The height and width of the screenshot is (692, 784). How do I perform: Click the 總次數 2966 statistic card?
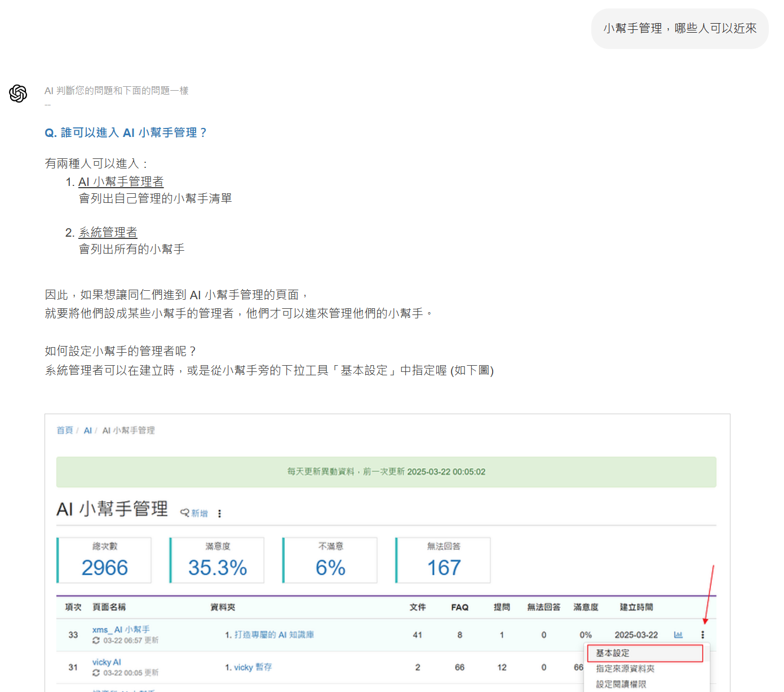(104, 560)
